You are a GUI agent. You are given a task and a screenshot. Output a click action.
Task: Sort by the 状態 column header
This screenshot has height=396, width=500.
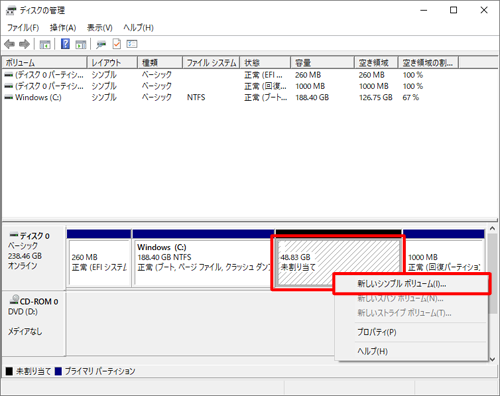click(265, 63)
